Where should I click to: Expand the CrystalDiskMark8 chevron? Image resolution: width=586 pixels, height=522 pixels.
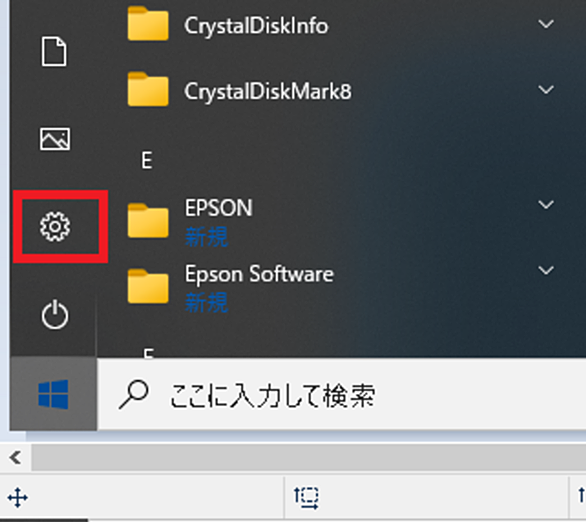click(546, 90)
